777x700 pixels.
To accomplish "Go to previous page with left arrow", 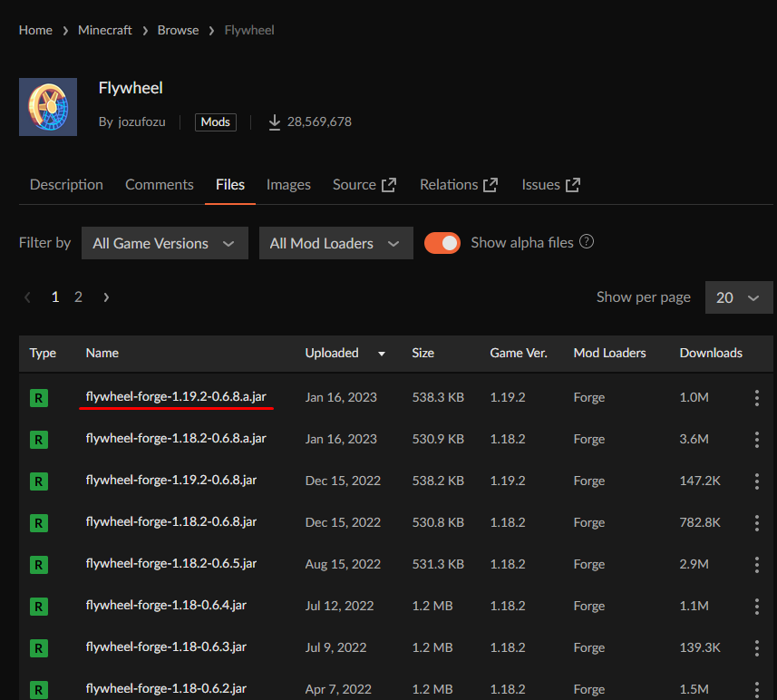I will (27, 297).
